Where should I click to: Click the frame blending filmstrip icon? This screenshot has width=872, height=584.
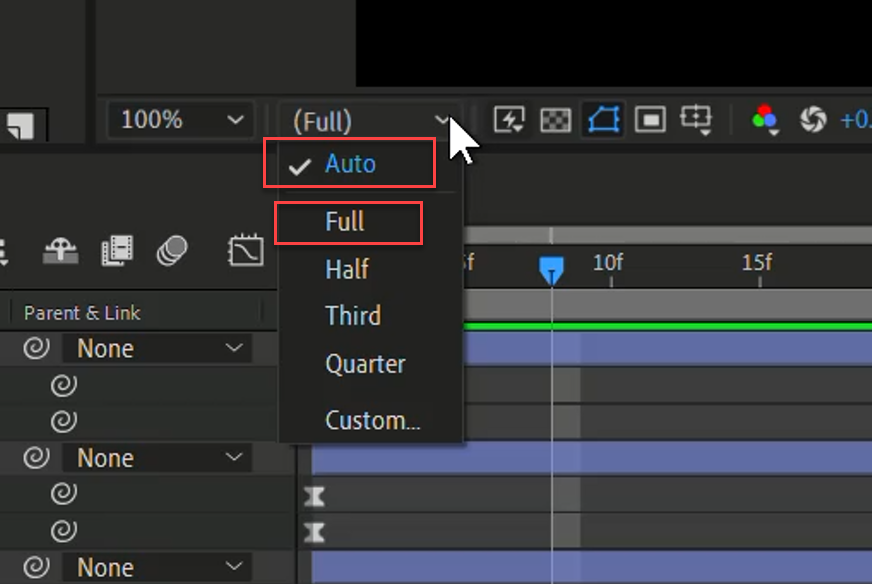tap(117, 251)
